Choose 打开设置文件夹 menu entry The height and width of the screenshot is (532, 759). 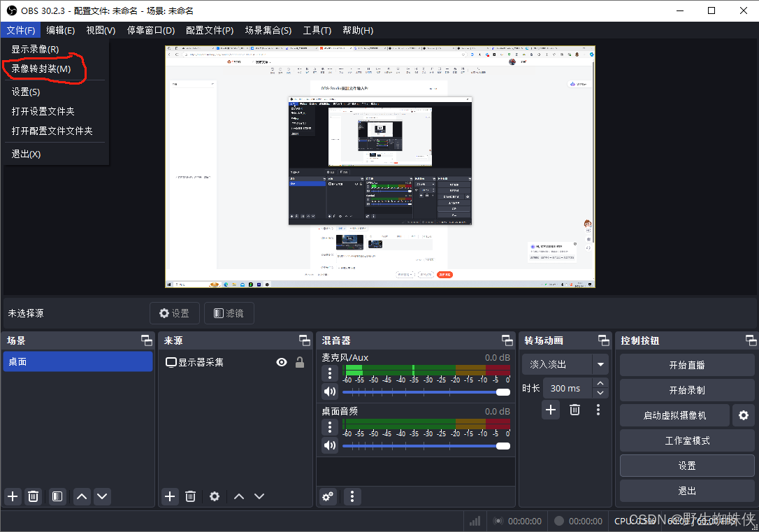tap(56, 111)
